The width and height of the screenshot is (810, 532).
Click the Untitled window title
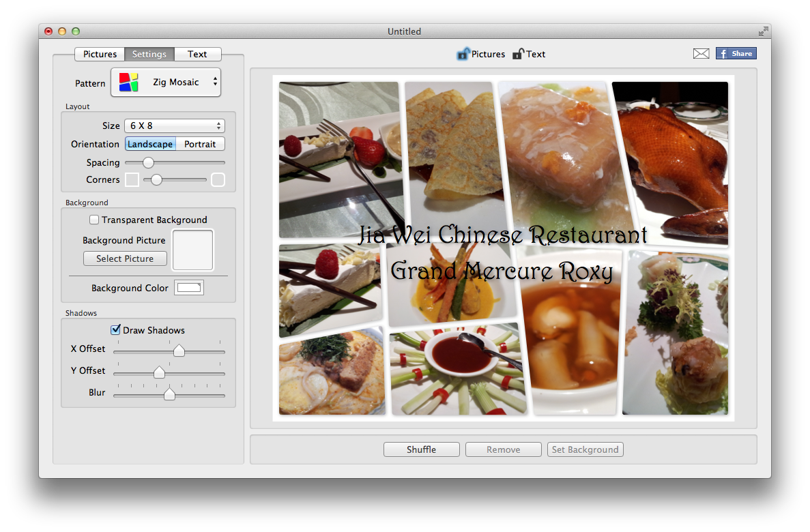(405, 31)
